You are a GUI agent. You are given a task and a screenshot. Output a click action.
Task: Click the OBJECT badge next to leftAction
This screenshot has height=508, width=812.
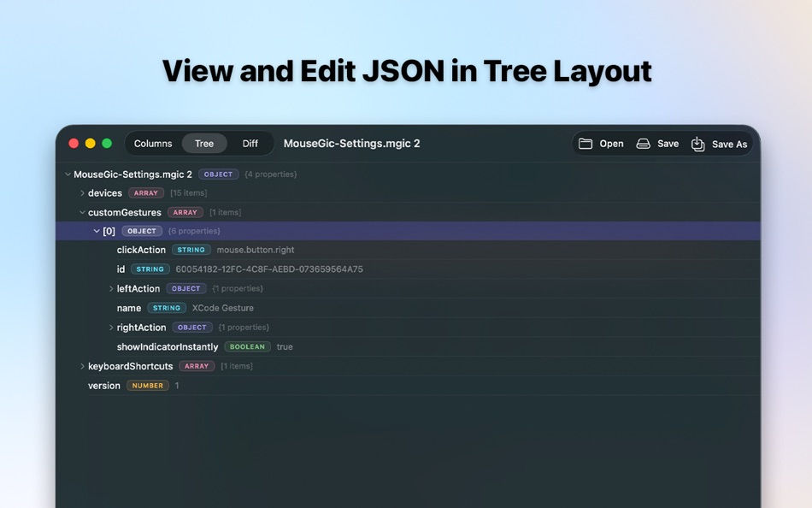coord(185,288)
